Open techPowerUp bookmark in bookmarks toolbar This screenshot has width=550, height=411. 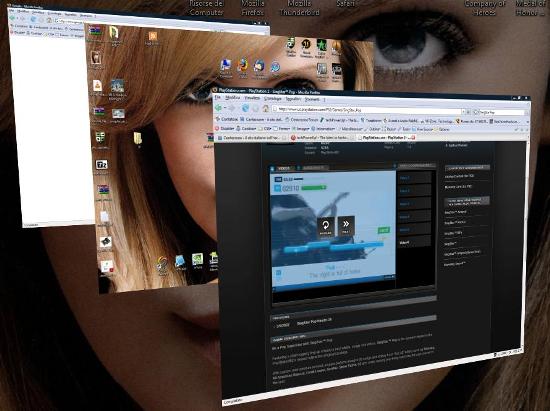339,120
